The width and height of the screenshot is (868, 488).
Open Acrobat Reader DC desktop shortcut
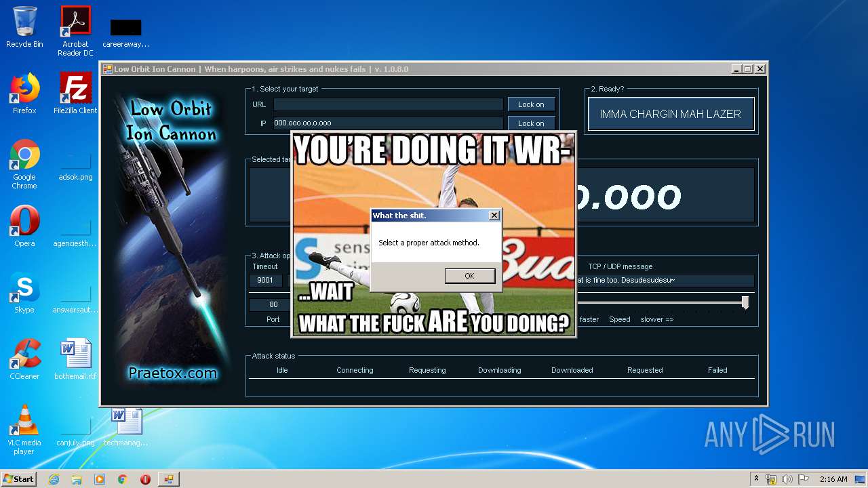pyautogui.click(x=75, y=31)
